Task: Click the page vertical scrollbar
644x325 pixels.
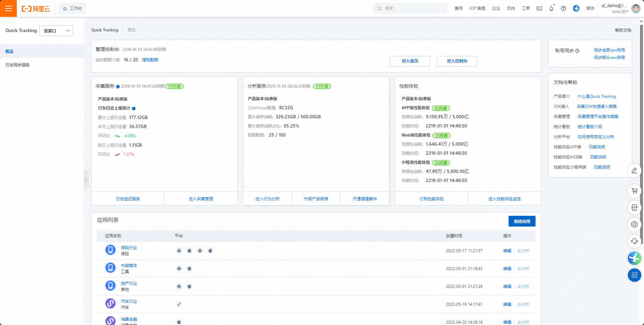Action: coord(642,135)
